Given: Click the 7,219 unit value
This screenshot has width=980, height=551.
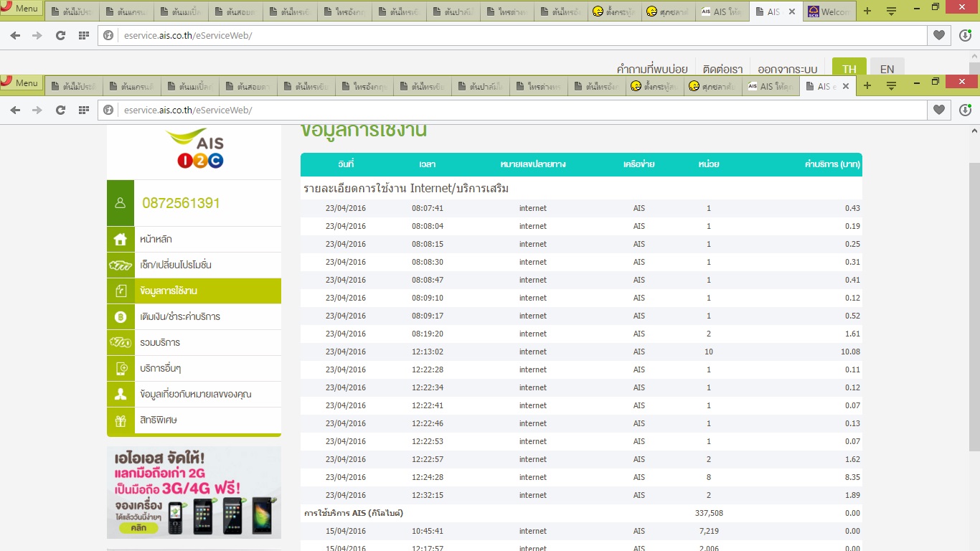Looking at the screenshot, I should (x=709, y=531).
